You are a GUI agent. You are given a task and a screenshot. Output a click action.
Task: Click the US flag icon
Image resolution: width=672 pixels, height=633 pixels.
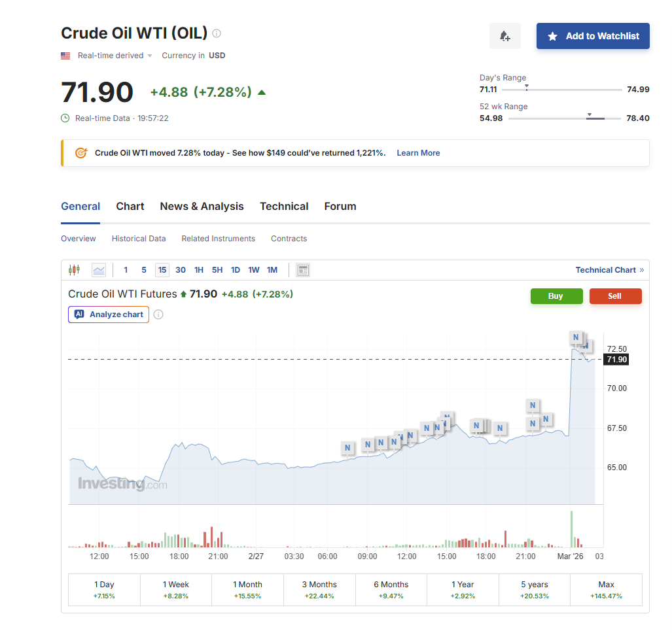point(65,56)
